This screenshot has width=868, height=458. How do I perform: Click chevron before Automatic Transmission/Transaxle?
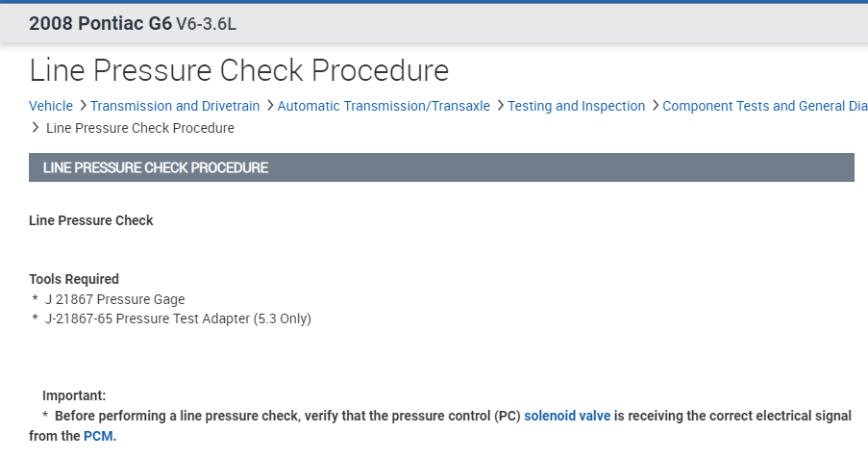269,106
